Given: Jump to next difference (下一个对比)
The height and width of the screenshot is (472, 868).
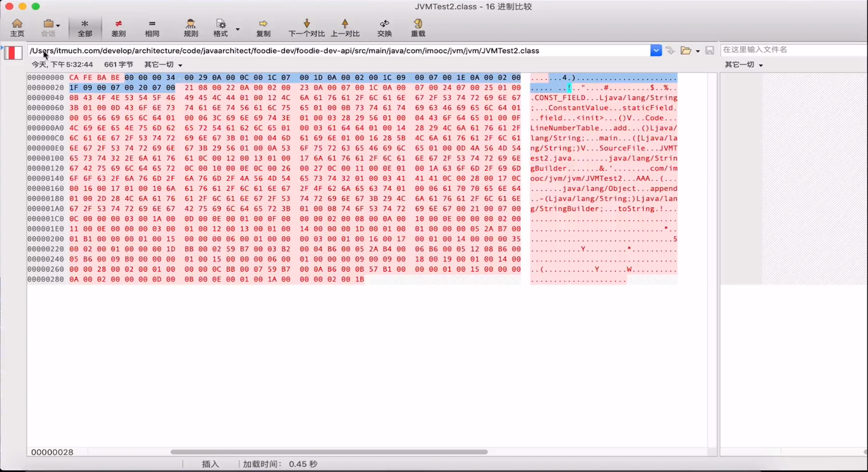Looking at the screenshot, I should (307, 28).
